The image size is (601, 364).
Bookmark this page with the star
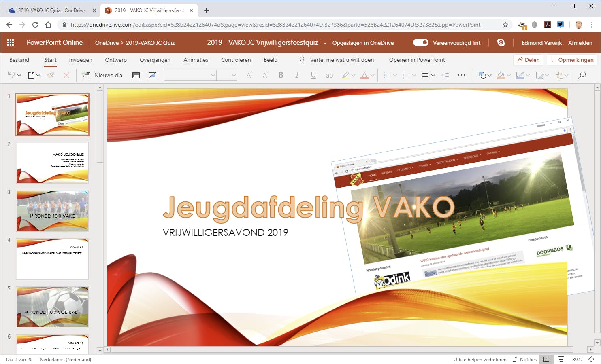tap(505, 25)
